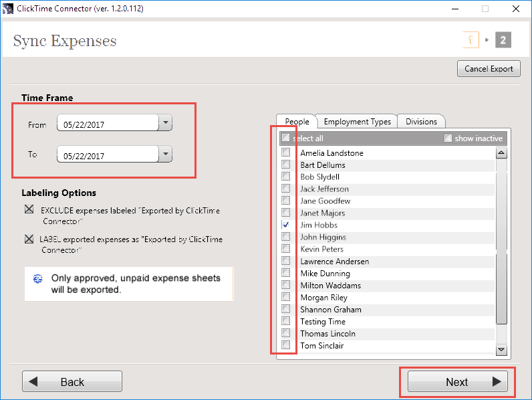Viewport: 532px width, 400px height.
Task: Minimize the ClickTime Connector window
Action: [x=455, y=9]
